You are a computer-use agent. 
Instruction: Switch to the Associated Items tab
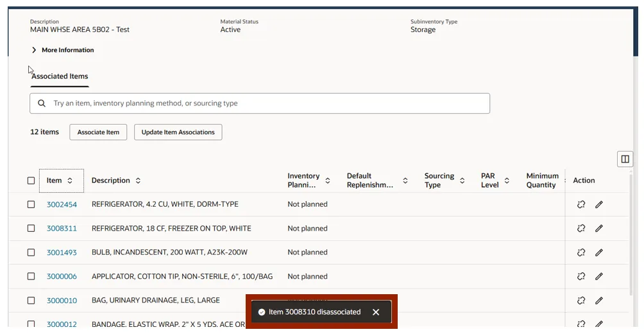point(60,76)
